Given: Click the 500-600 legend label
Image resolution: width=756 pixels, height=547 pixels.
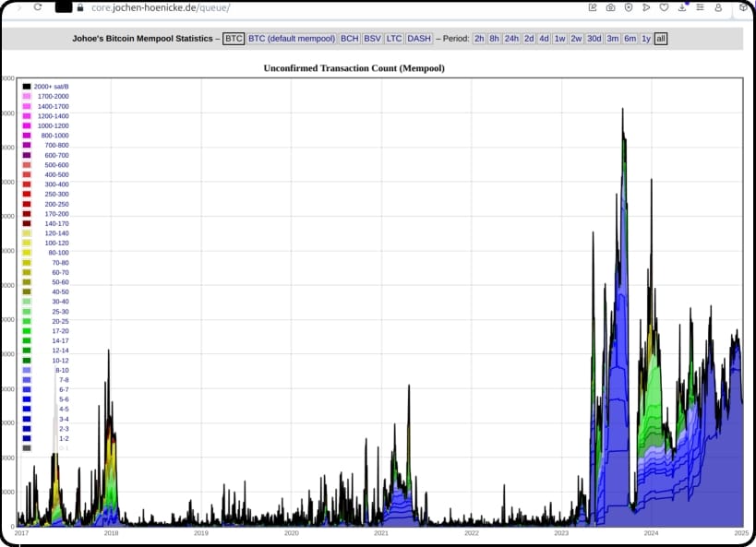Looking at the screenshot, I should (57, 165).
